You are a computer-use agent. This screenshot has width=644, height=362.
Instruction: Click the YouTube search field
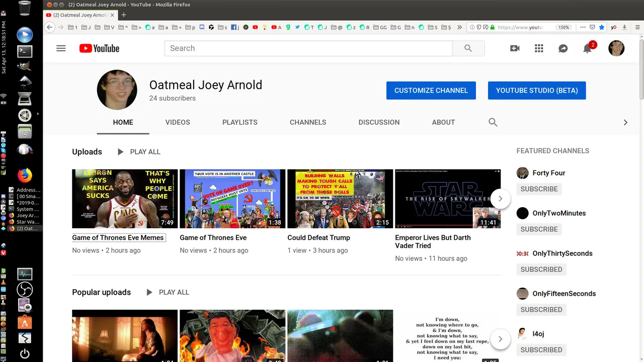click(308, 48)
